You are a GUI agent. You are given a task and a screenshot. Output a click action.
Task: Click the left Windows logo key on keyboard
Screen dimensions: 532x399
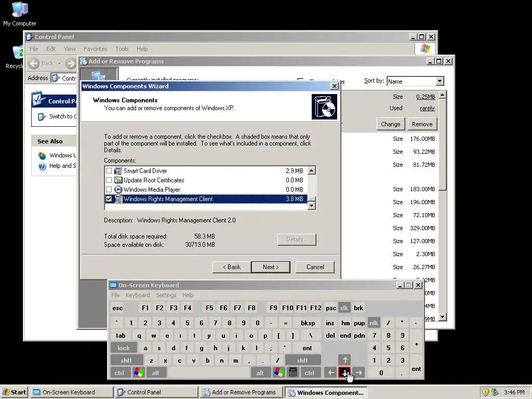pyautogui.click(x=138, y=373)
